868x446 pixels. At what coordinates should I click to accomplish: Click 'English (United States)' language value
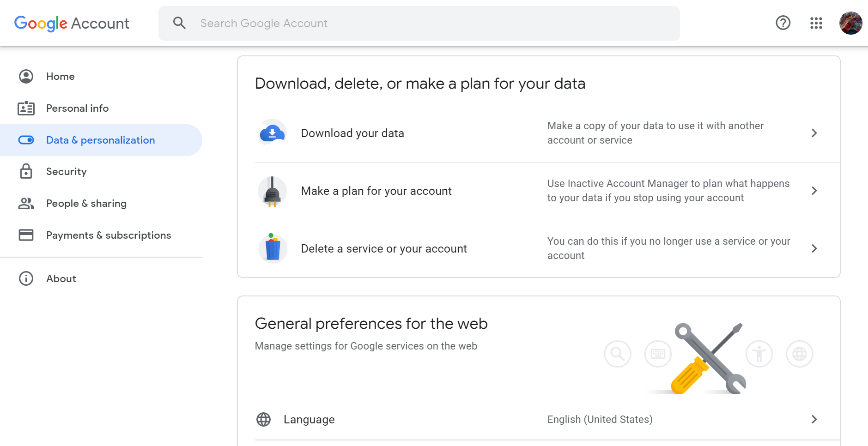pos(600,419)
